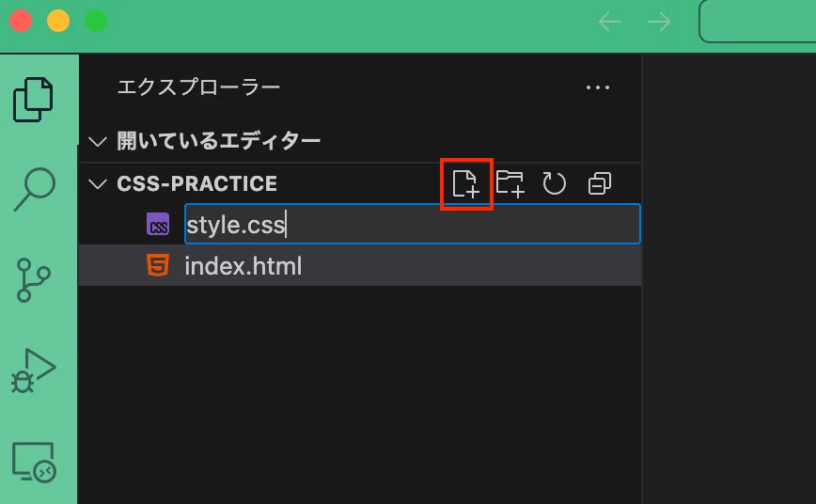Switch to Source Control view
Image resolution: width=816 pixels, height=504 pixels.
coord(34,280)
